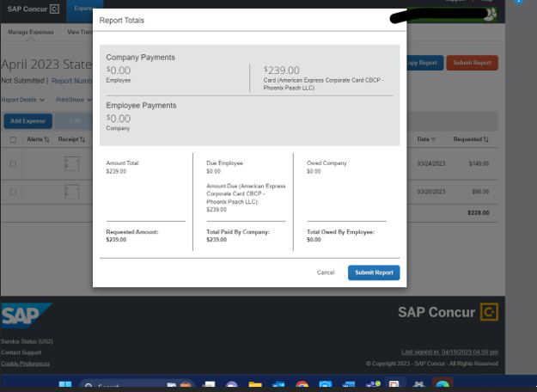
Task: Click the American Express Corporate Card payment label
Action: pos(323,84)
